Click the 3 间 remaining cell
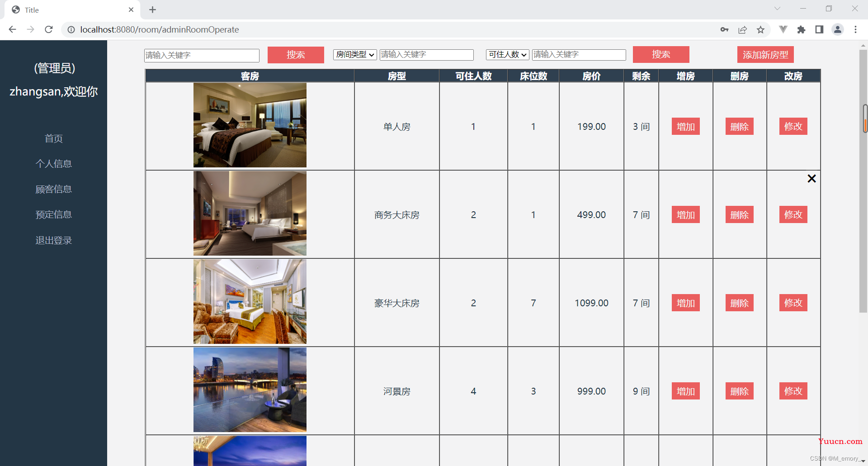 (x=641, y=126)
